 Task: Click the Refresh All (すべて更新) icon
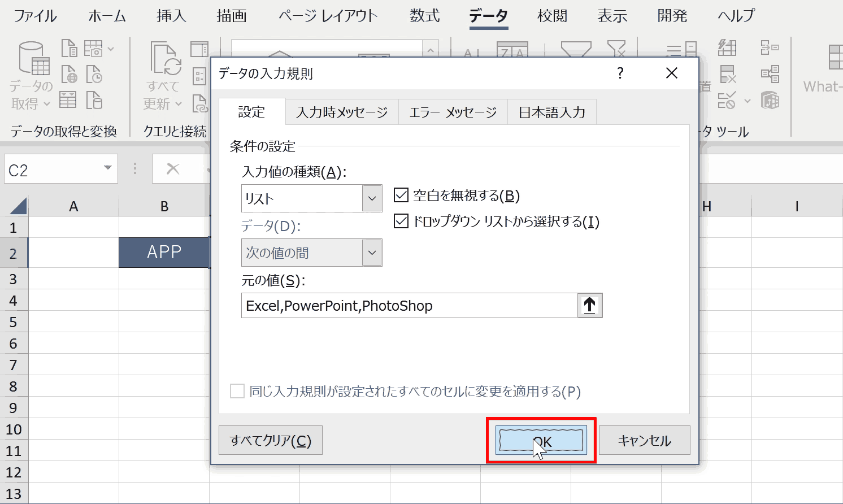tap(166, 58)
